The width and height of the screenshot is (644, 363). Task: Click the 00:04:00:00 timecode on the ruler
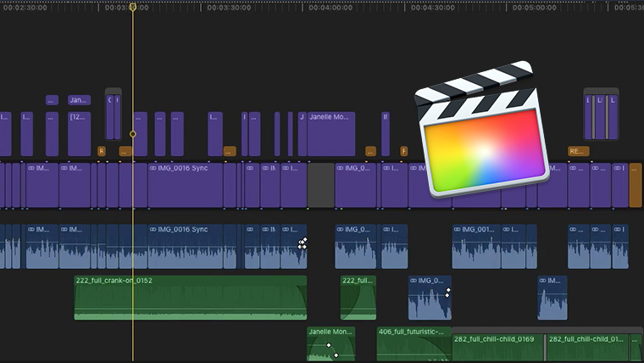click(330, 8)
